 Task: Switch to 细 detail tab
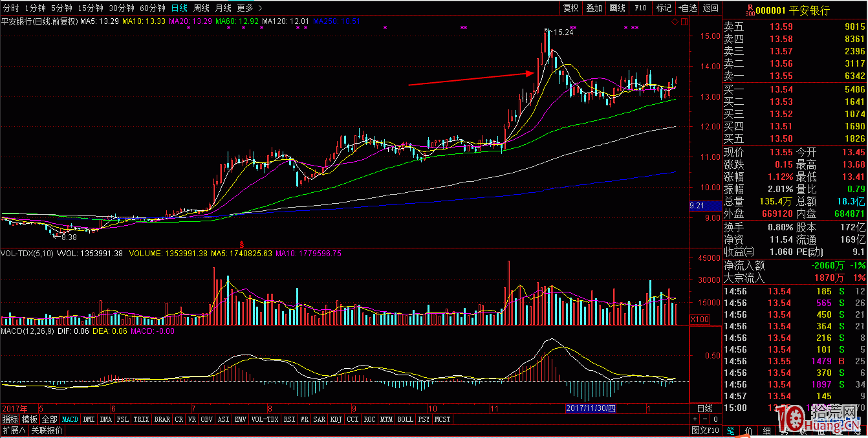pos(767,431)
